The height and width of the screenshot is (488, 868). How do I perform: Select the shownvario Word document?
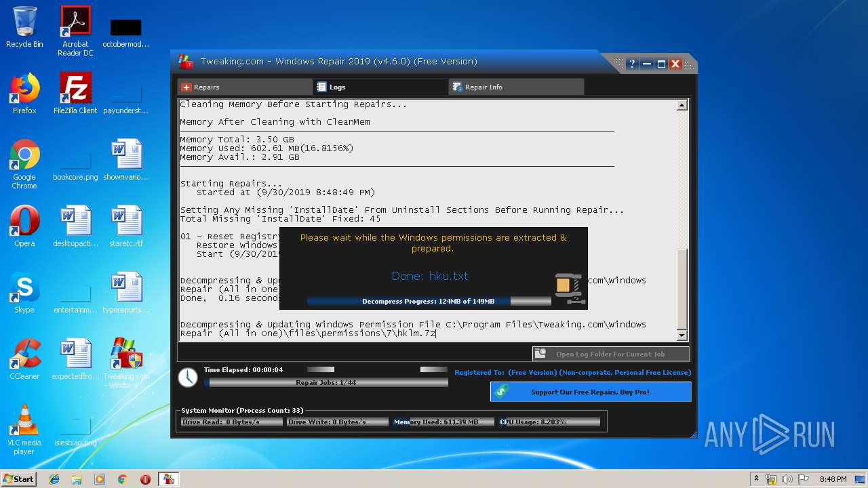(126, 160)
